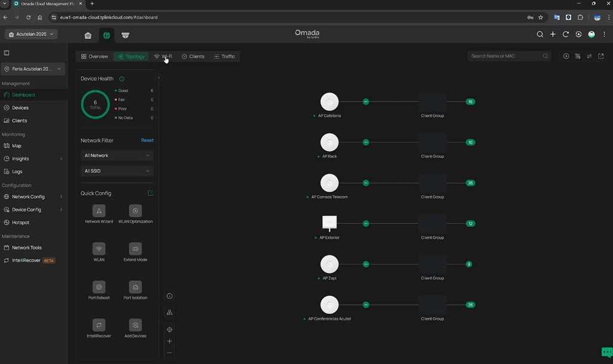Open the Network Wizard quick config
613x364 pixels.
(x=99, y=211)
